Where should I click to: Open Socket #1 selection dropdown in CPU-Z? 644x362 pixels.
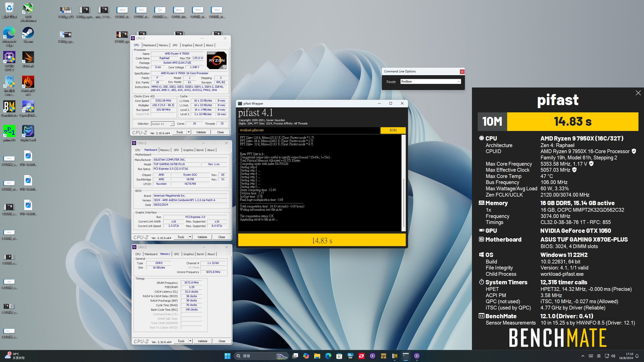tap(163, 124)
